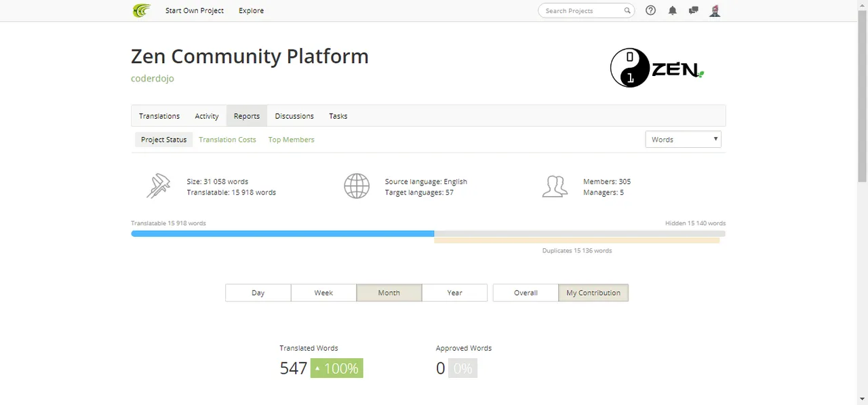Image resolution: width=868 pixels, height=405 pixels.
Task: Click the beige duplicates words bar
Action: (576, 240)
